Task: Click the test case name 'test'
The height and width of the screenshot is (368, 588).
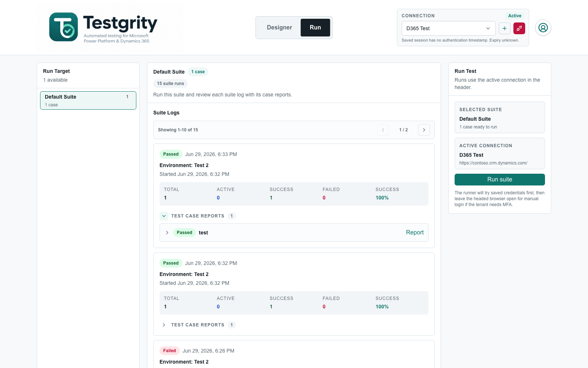Action: [203, 233]
